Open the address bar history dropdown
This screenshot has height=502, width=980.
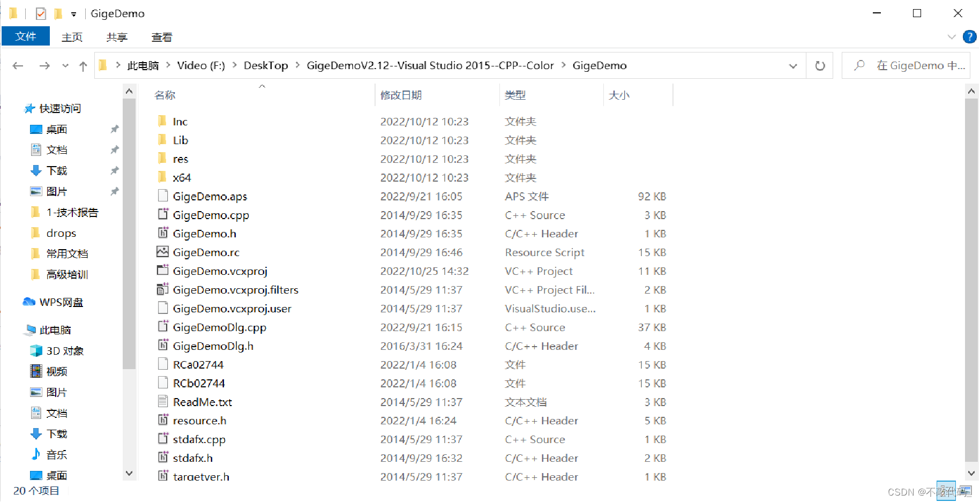point(792,65)
